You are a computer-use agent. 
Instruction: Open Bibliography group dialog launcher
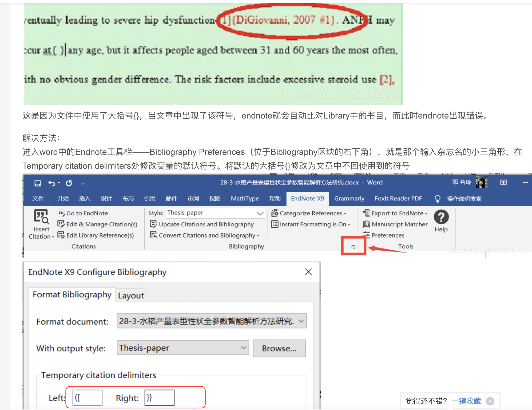353,247
